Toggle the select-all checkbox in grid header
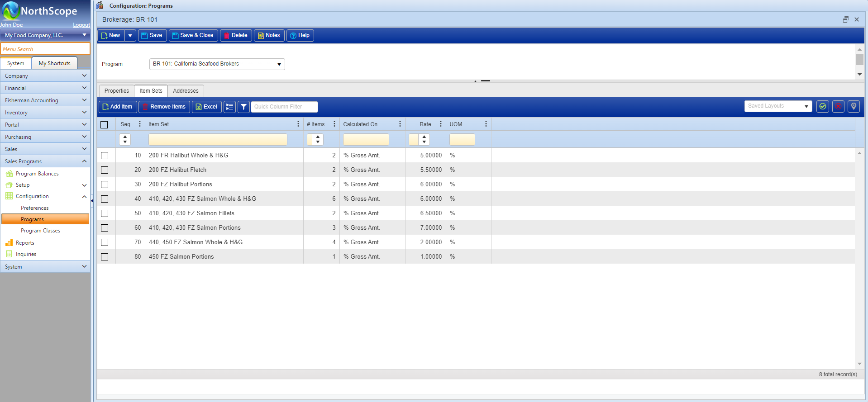Viewport: 868px width, 402px height. pyautogui.click(x=104, y=125)
